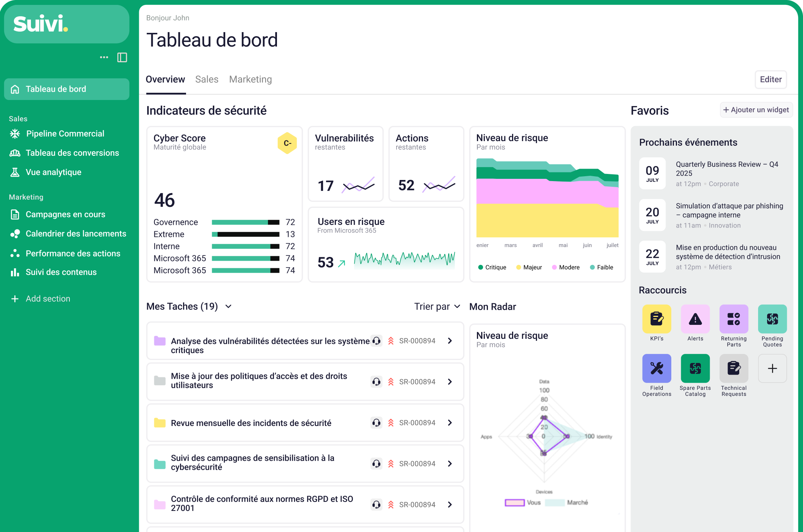Open Technical Requests shortcut
Screen dimensions: 803x532
pyautogui.click(x=734, y=368)
